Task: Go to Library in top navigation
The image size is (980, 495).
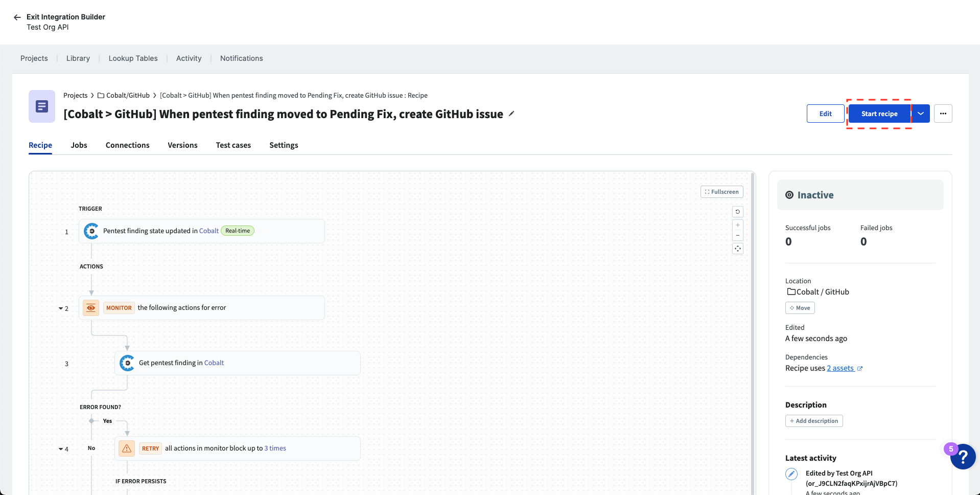Action: [x=78, y=58]
